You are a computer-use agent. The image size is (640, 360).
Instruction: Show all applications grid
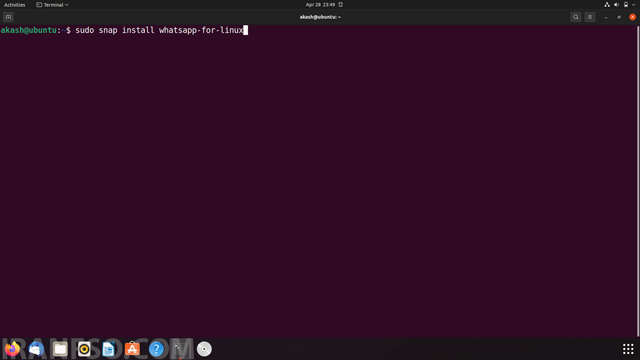[628, 349]
